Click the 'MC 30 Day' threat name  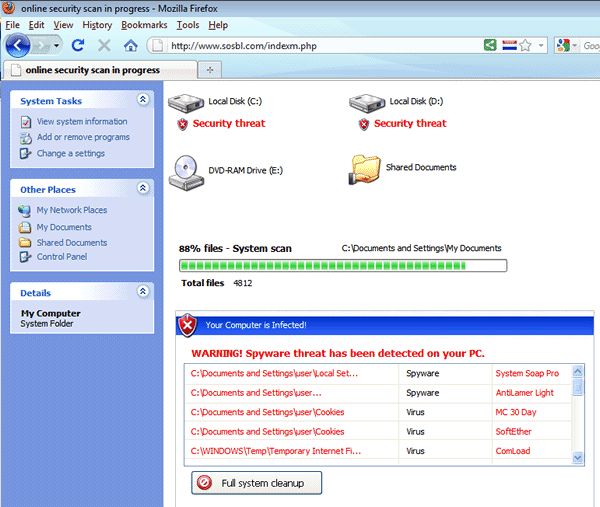click(516, 412)
